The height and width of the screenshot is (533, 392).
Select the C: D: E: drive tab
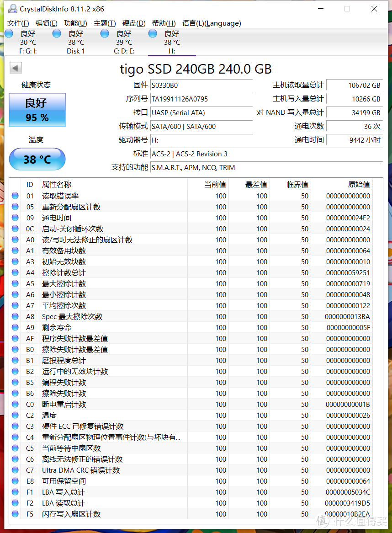[123, 42]
